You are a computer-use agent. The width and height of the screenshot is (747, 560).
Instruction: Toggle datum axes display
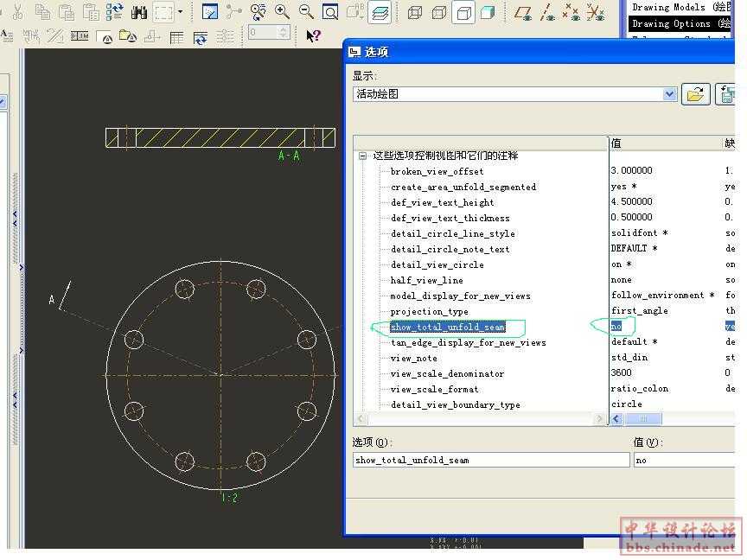click(x=547, y=12)
